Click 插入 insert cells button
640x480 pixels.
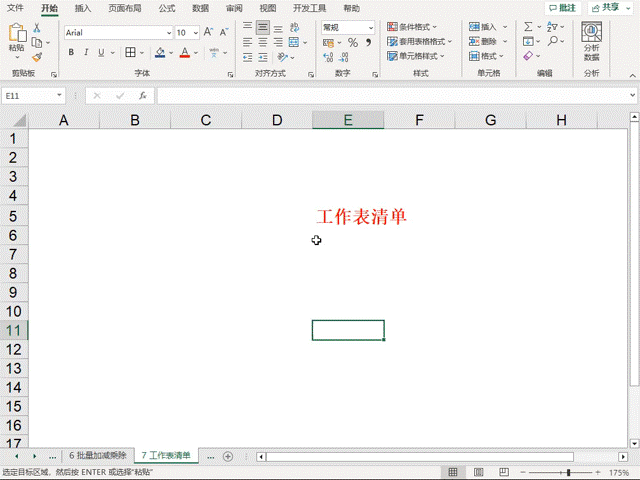click(483, 27)
